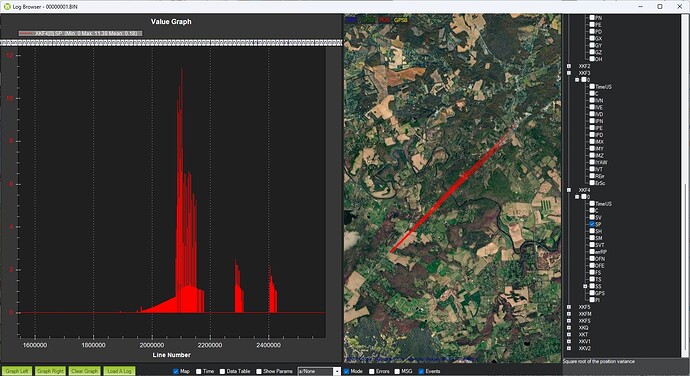Image resolution: width=690 pixels, height=376 pixels.
Task: Toggle the Map checkbox off
Action: [x=176, y=371]
